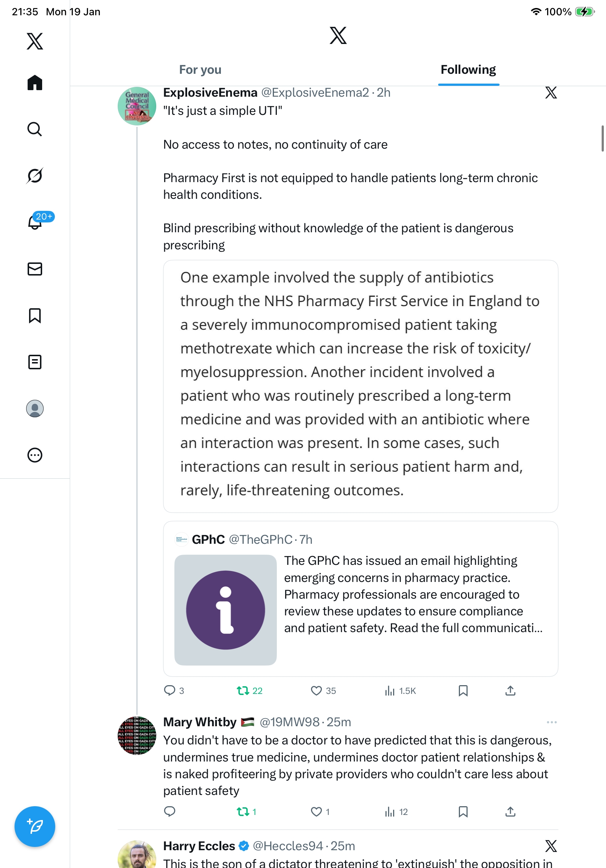Open Lists icon in sidebar
This screenshot has height=868, width=606.
[x=35, y=362]
